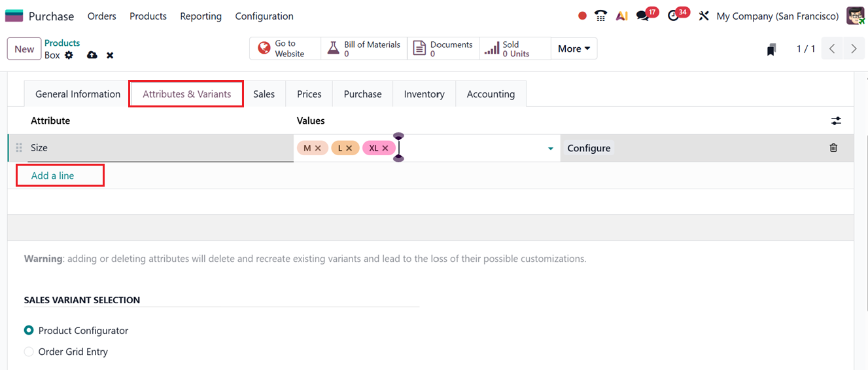868x370 pixels.
Task: Open the Products menu
Action: pos(148,16)
